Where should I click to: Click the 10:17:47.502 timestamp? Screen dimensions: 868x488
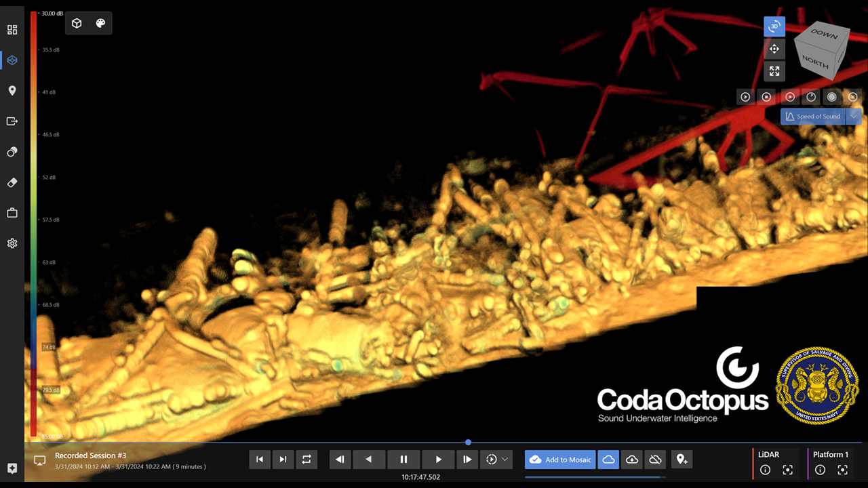[420, 477]
